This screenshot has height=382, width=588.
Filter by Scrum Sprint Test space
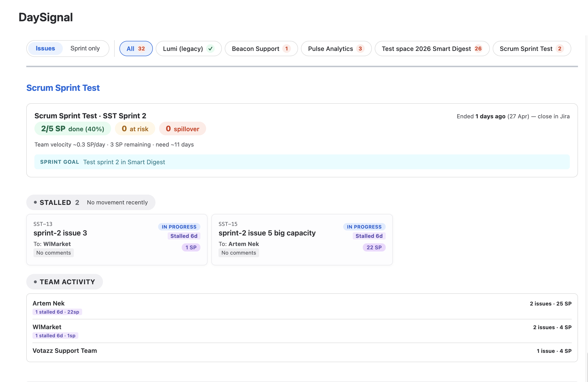pos(526,49)
